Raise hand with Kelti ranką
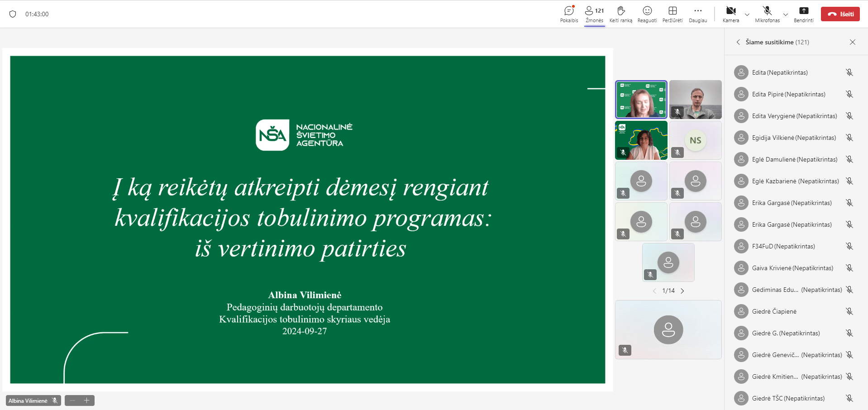The width and height of the screenshot is (868, 410). tap(620, 14)
